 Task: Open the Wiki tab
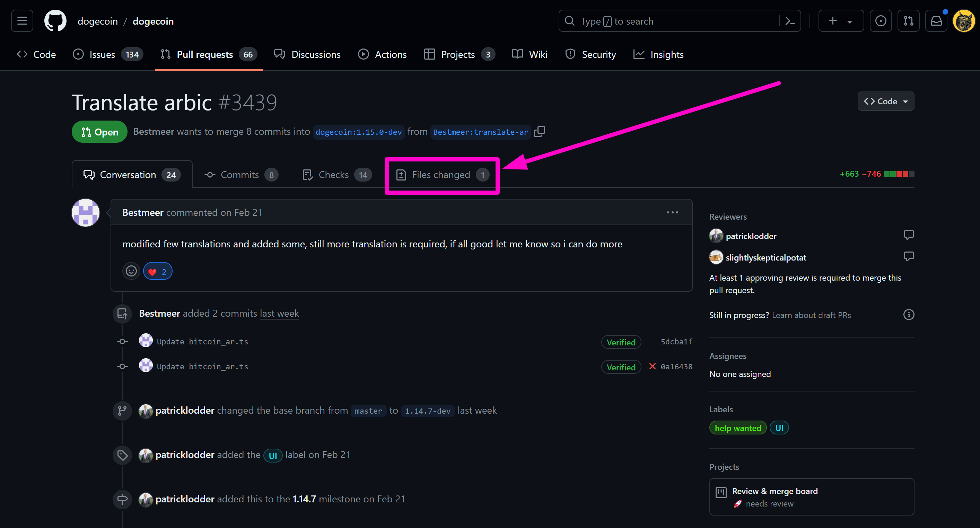tap(530, 54)
